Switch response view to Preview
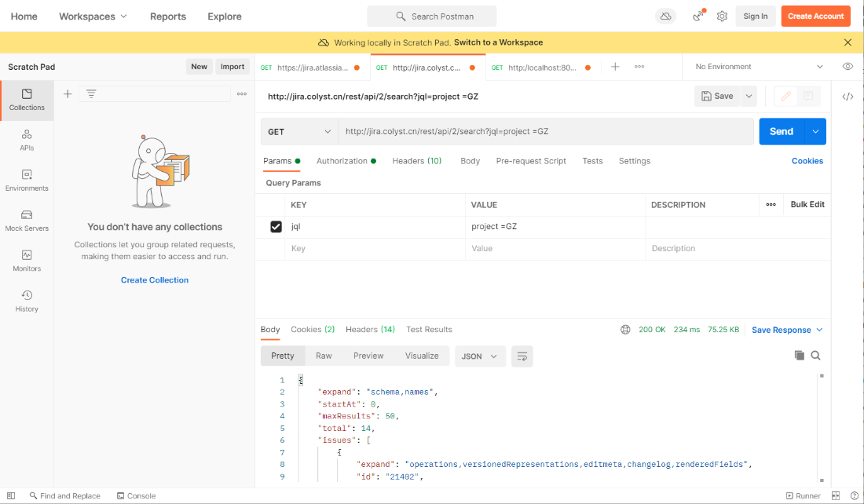The width and height of the screenshot is (864, 504). pyautogui.click(x=368, y=356)
